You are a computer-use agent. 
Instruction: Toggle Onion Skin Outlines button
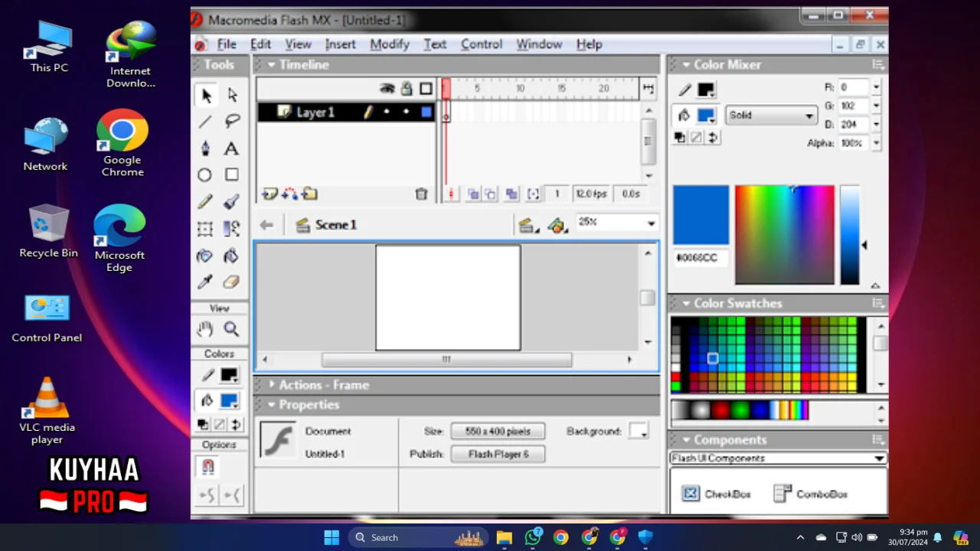click(491, 194)
